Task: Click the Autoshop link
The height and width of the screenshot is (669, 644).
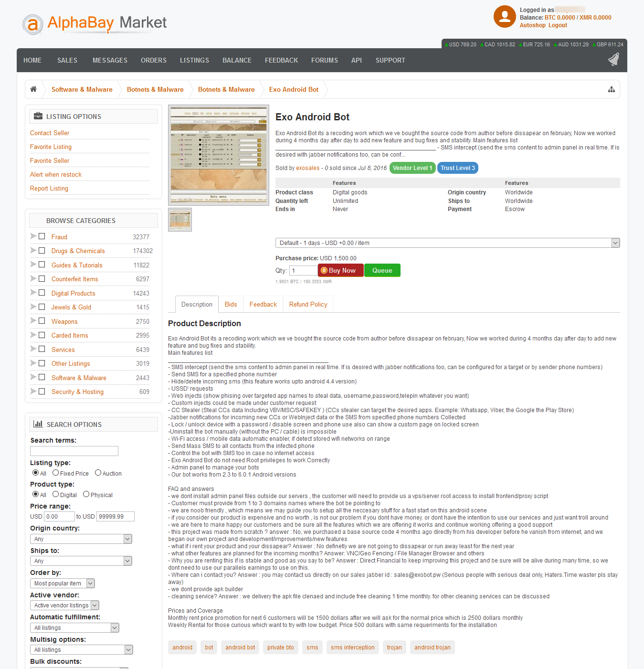Action: click(x=533, y=25)
